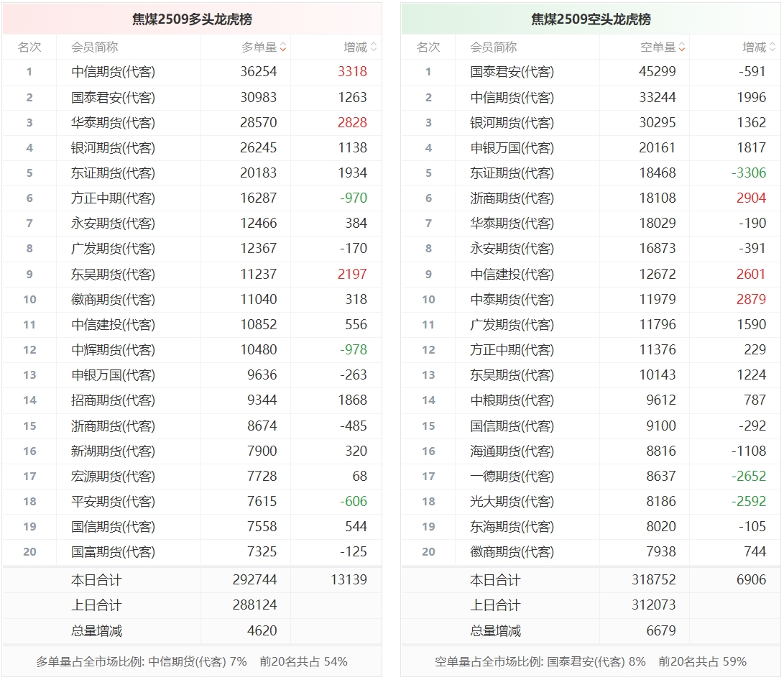
Task: Select 徽商期货(代客) in long ranking row 10
Action: pyautogui.click(x=113, y=300)
